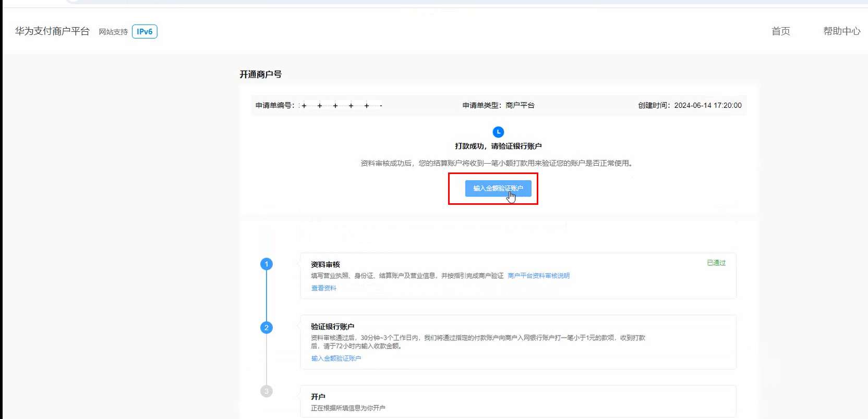The image size is (868, 419).
Task: Click the IPv6 badge
Action: click(x=144, y=32)
